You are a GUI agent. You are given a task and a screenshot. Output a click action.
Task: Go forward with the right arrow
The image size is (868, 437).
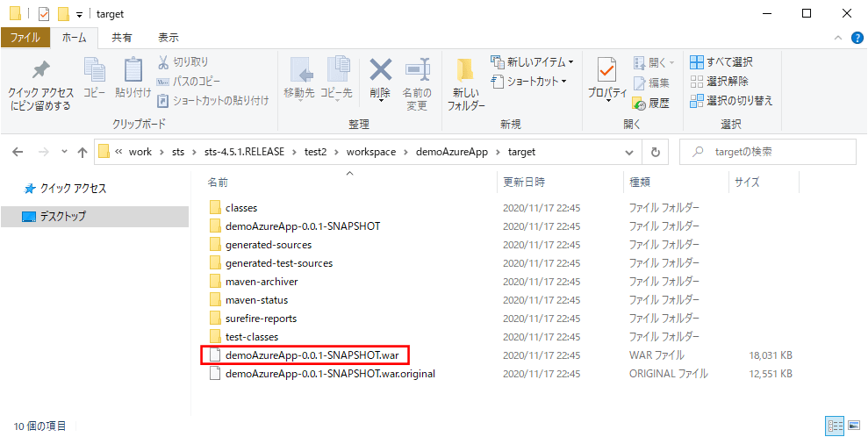coord(44,152)
